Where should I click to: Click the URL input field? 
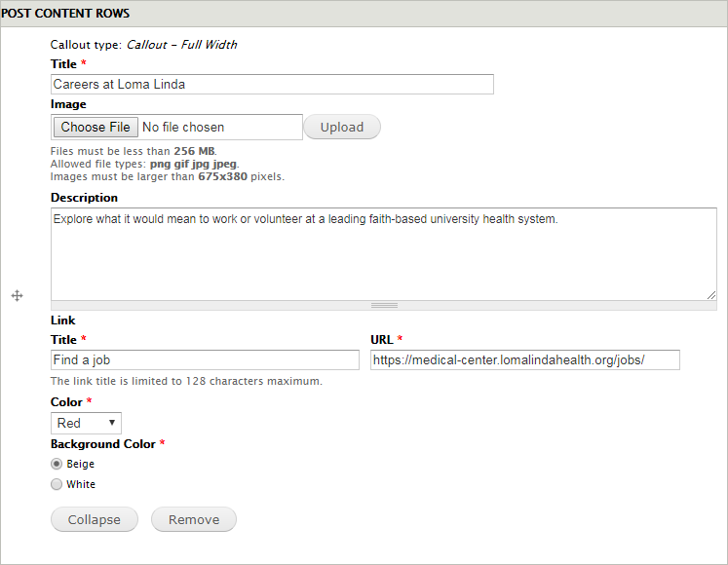click(x=525, y=359)
